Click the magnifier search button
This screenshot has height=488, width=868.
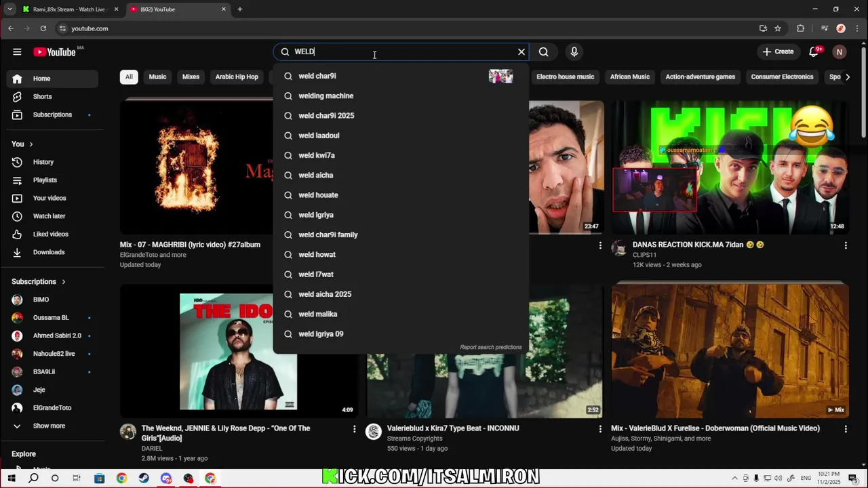point(544,52)
